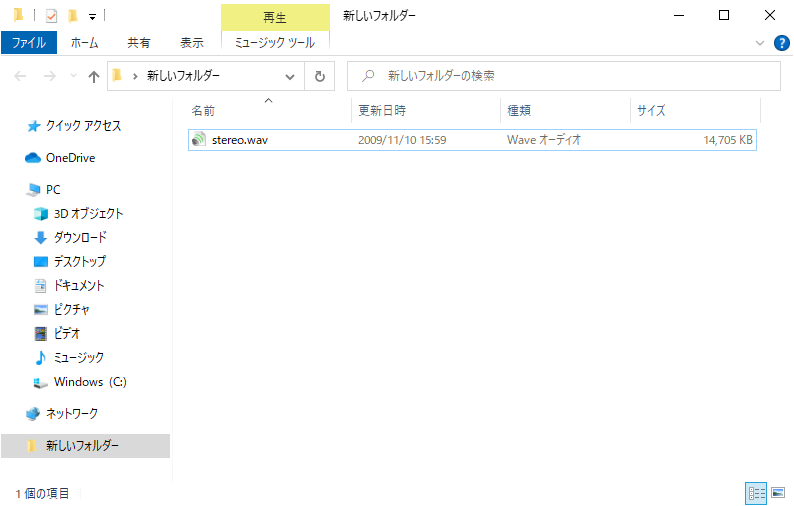Click the ピクチャ image icon
The height and width of the screenshot is (506, 794).
pyautogui.click(x=41, y=309)
